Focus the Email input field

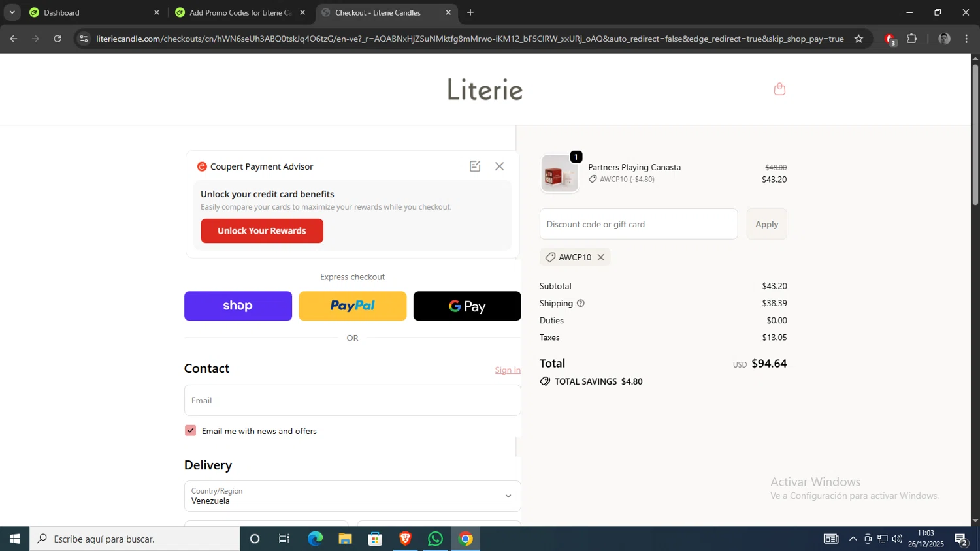tap(353, 400)
